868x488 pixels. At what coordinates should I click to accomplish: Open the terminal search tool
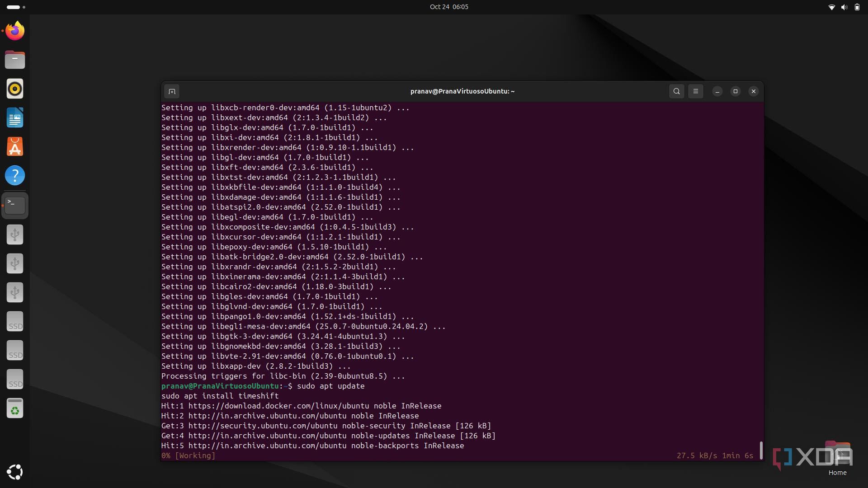pyautogui.click(x=676, y=91)
